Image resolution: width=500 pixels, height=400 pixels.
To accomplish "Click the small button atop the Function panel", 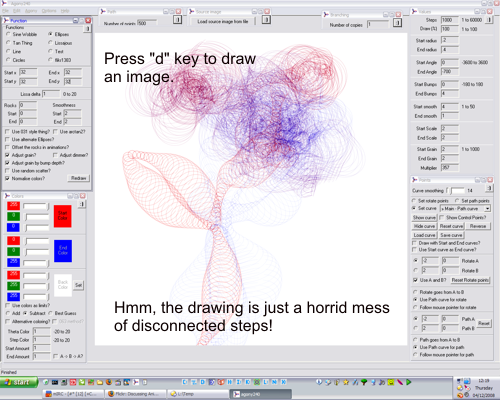I will (x=87, y=29).
